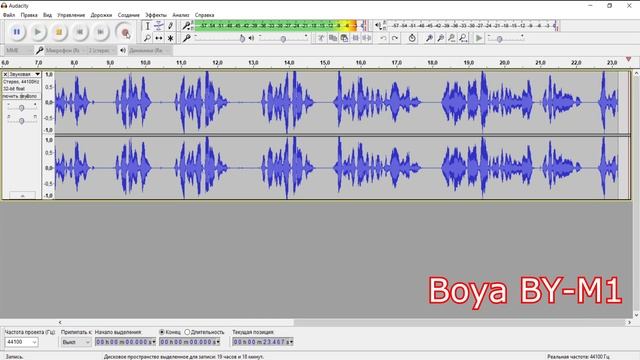640x360 pixels.
Task: Open the Snap To (Выкл) dropdown
Action: (x=76, y=342)
